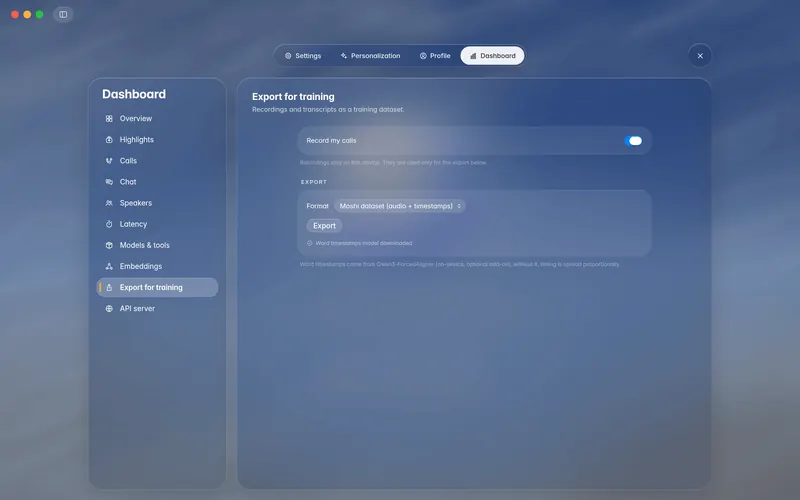Click the Personalization sparkle icon
Image resolution: width=800 pixels, height=500 pixels.
tap(343, 56)
